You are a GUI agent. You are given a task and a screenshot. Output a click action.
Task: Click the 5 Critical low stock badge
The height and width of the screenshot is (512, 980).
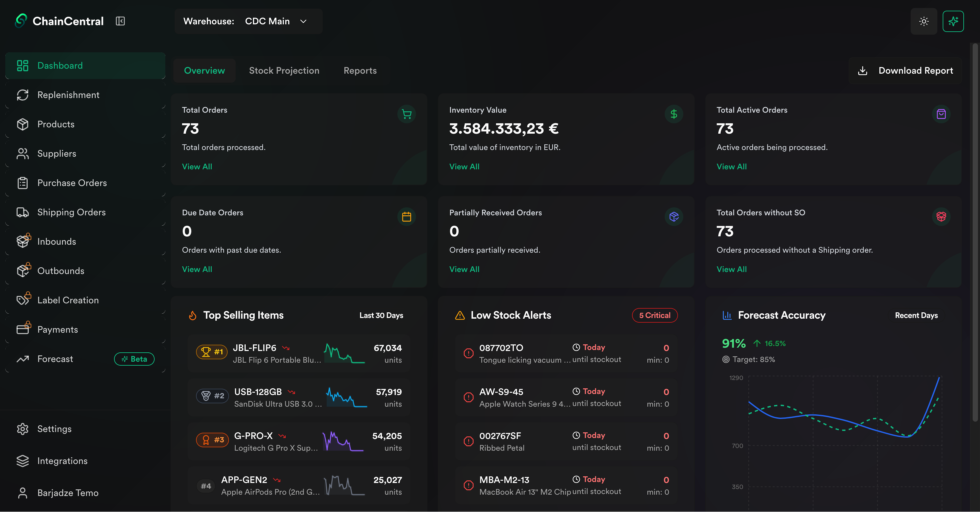coord(654,315)
